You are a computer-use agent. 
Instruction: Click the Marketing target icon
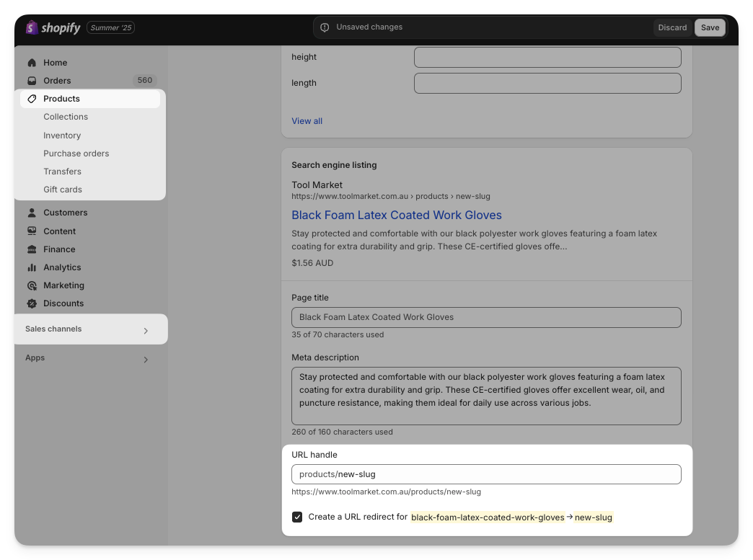click(x=32, y=285)
